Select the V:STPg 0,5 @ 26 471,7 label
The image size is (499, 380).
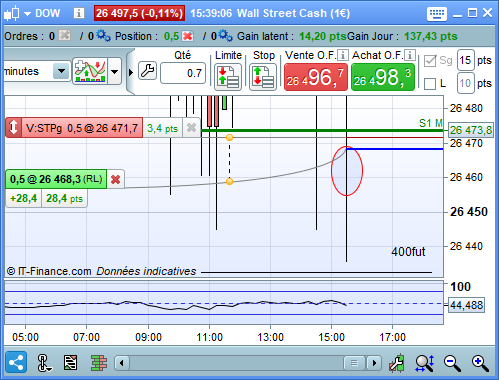pos(82,128)
